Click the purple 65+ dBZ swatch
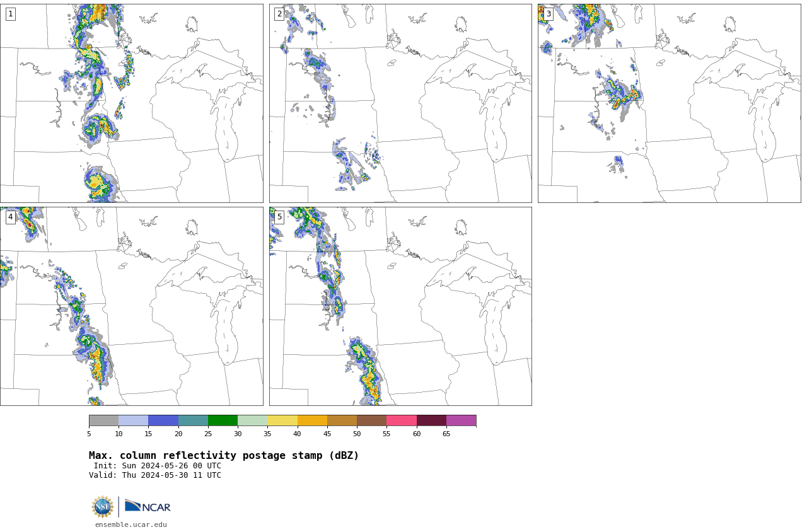This screenshot has height=532, width=807. pyautogui.click(x=461, y=420)
